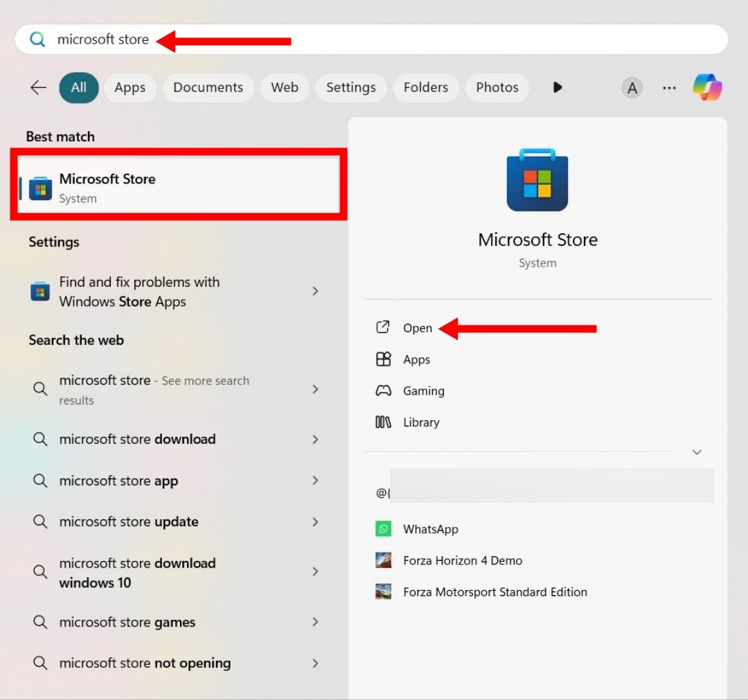Click search icon beside 'microsoft store games'
This screenshot has width=748, height=700.
click(40, 622)
